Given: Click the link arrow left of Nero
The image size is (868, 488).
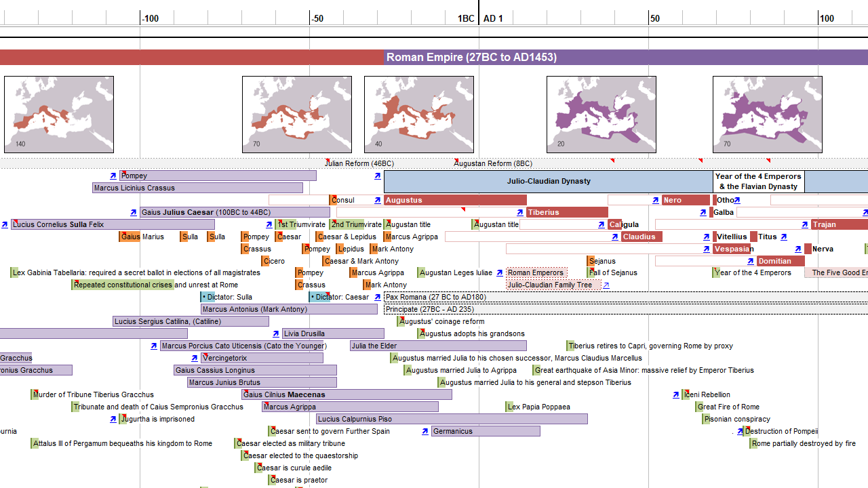Looking at the screenshot, I should tap(656, 200).
